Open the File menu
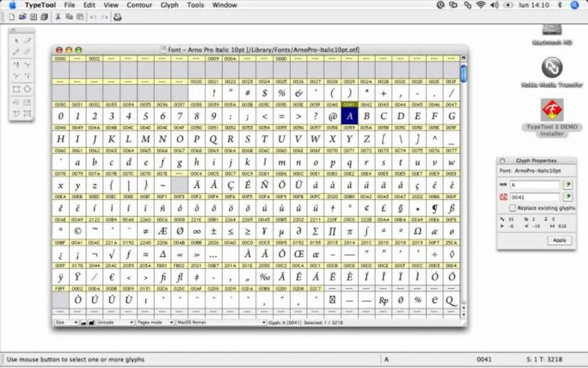 click(69, 5)
